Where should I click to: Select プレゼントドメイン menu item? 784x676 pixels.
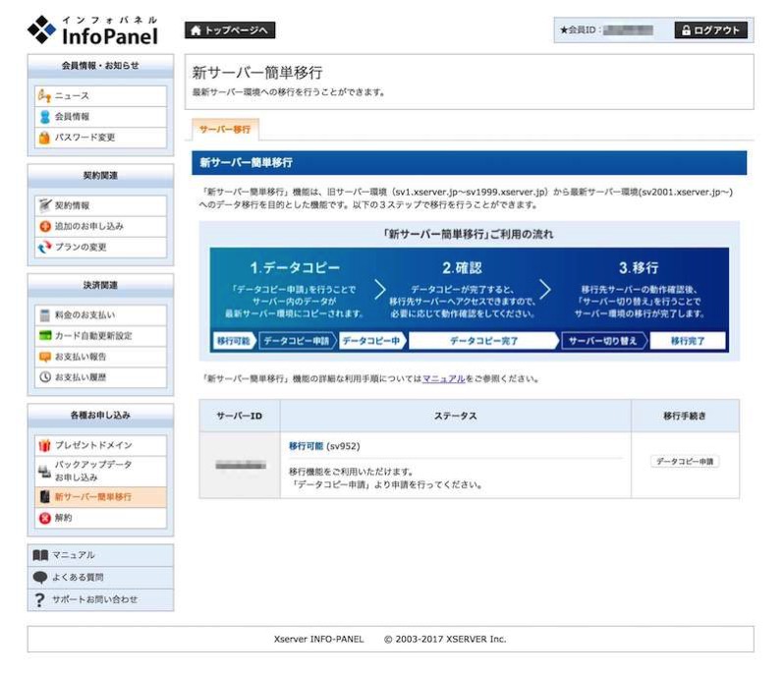[100, 445]
